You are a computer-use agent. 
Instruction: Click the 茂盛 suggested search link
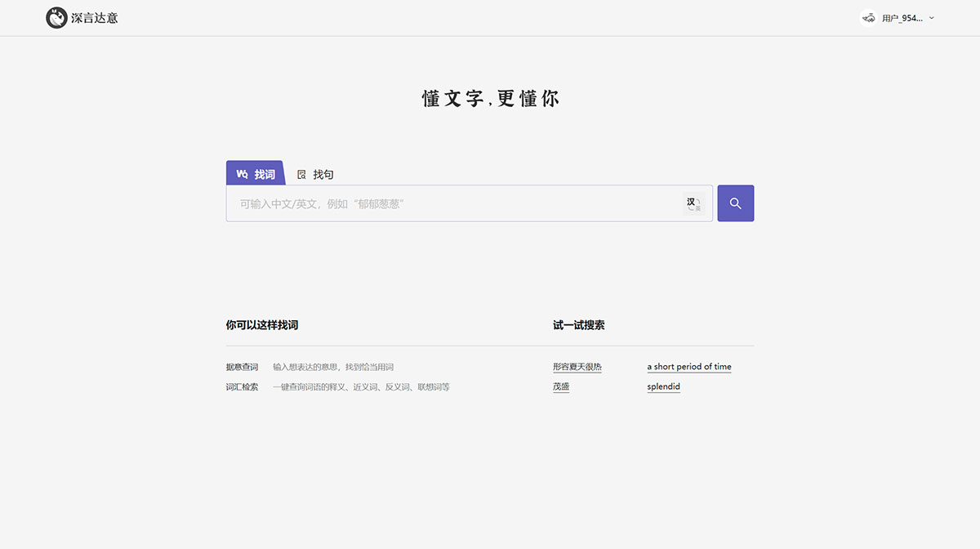(561, 386)
